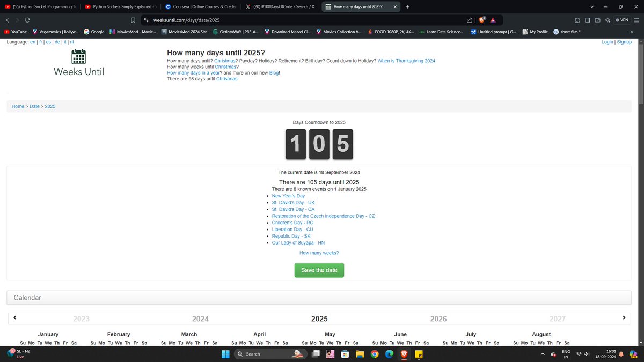Switch to the Coursera tab

click(x=201, y=6)
